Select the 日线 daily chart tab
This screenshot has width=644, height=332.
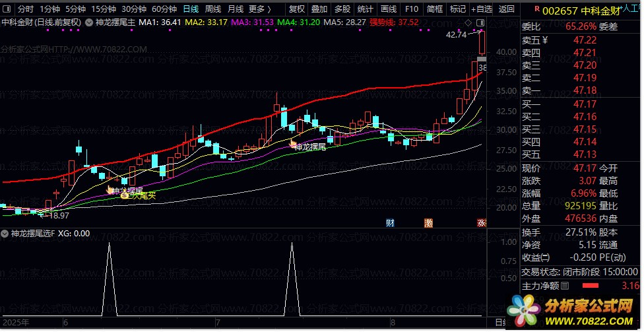191,9
